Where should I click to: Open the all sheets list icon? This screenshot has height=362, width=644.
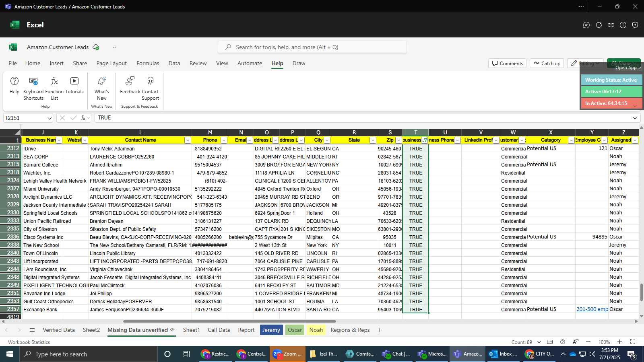tap(32, 330)
